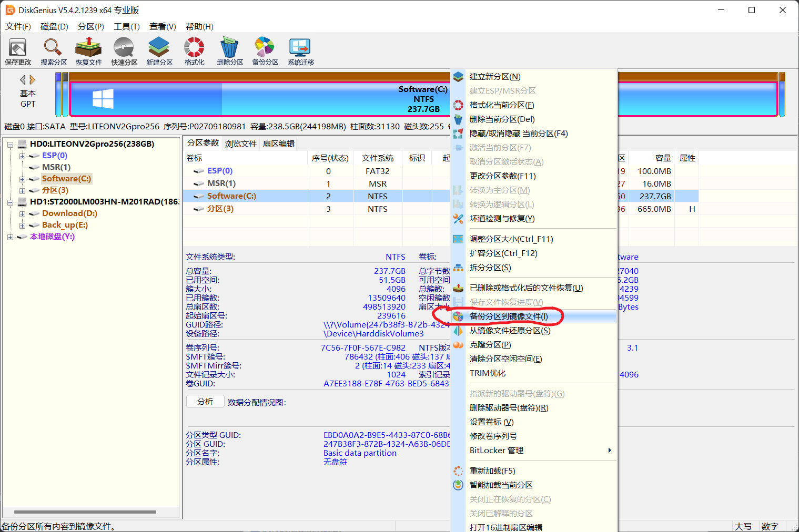Screen dimensions: 799x532
Task: Open the 搜索分区 search tool
Action: pos(54,52)
